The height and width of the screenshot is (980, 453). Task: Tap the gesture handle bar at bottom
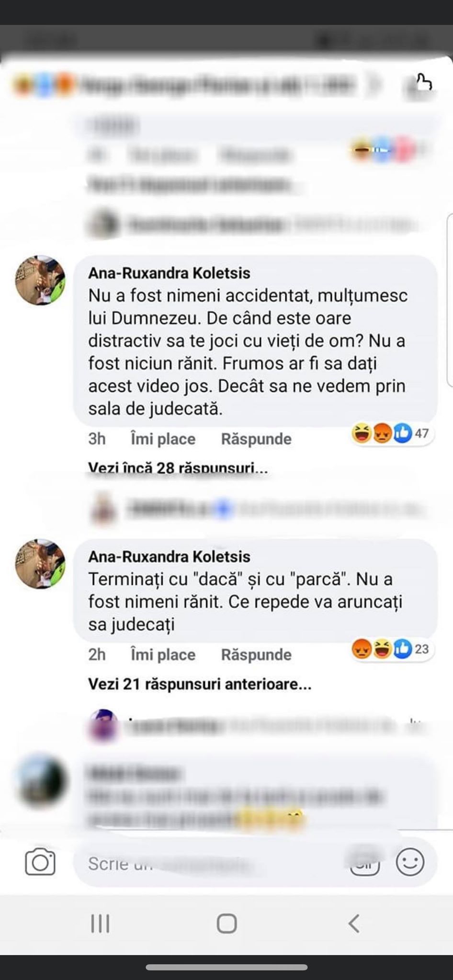(226, 967)
